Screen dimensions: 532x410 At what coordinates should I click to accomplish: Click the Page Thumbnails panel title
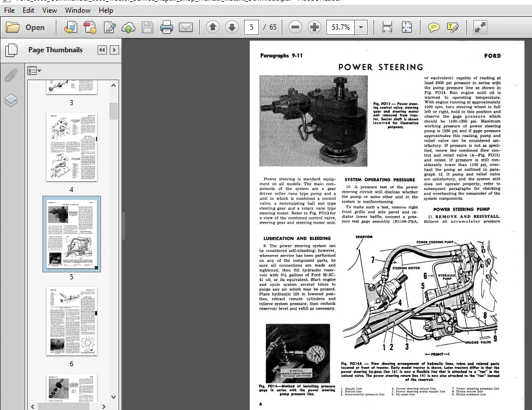[x=55, y=50]
